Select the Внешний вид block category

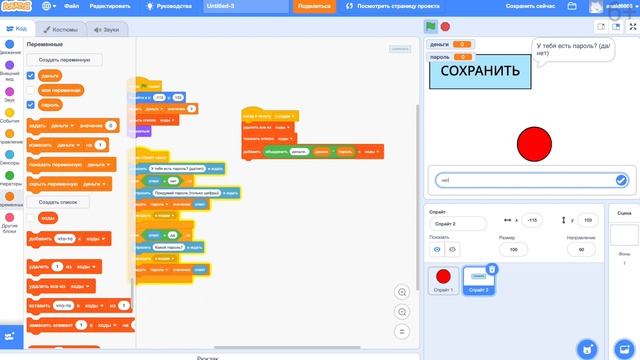pyautogui.click(x=10, y=71)
